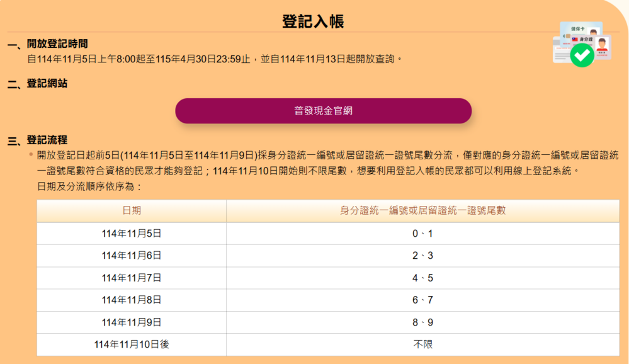Image resolution: width=629 pixels, height=364 pixels.
Task: Click the orange bullet before 開放登記日起前5日
Action: (30, 154)
